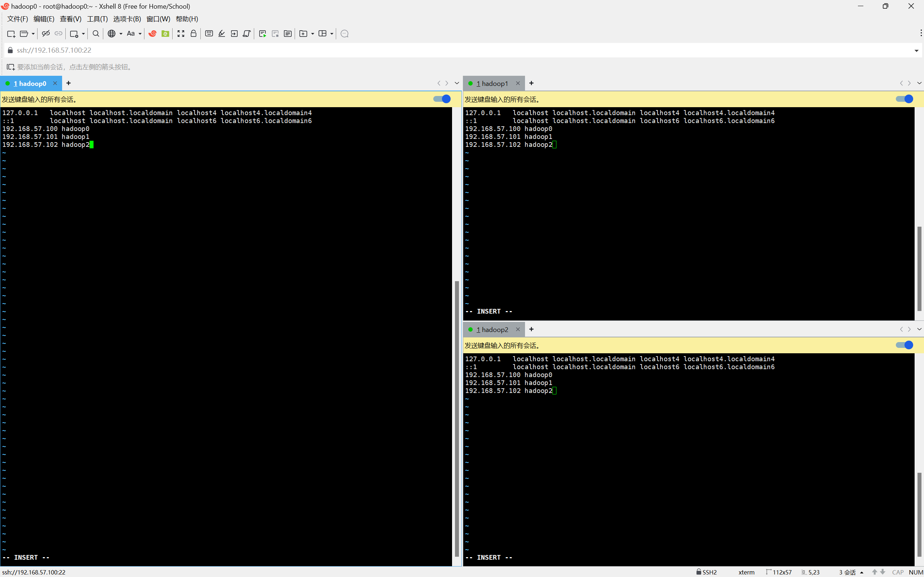Open the hadoop0 pane tab list chevron
Screen dimensions: 924x577
tap(457, 83)
